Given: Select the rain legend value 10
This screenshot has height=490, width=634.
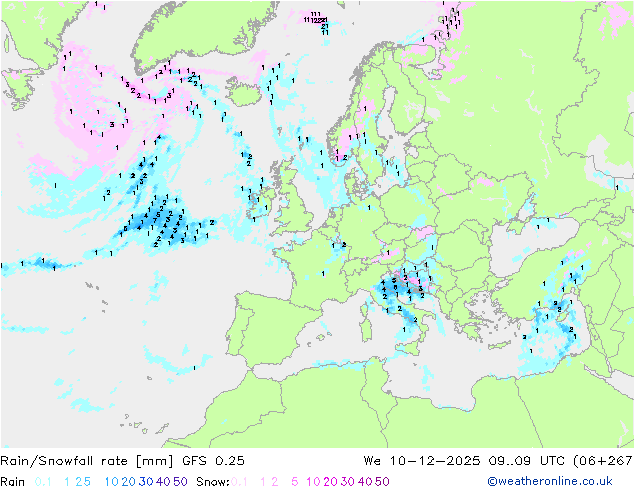Looking at the screenshot, I should 111,482.
